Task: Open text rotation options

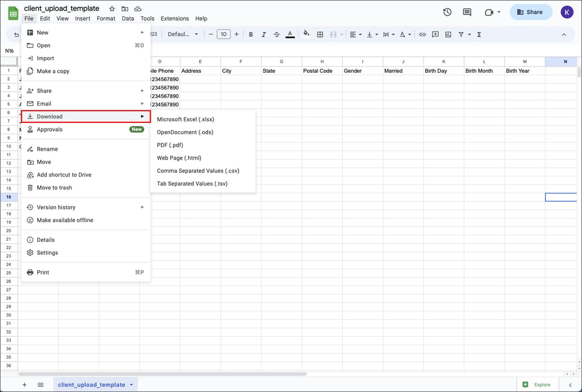Action: click(x=405, y=34)
